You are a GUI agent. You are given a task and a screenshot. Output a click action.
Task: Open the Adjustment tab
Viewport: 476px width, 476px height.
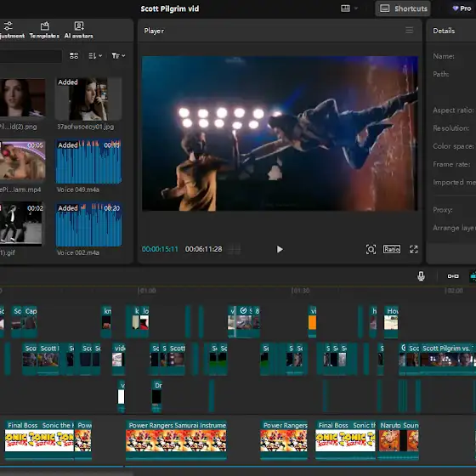tap(11, 30)
